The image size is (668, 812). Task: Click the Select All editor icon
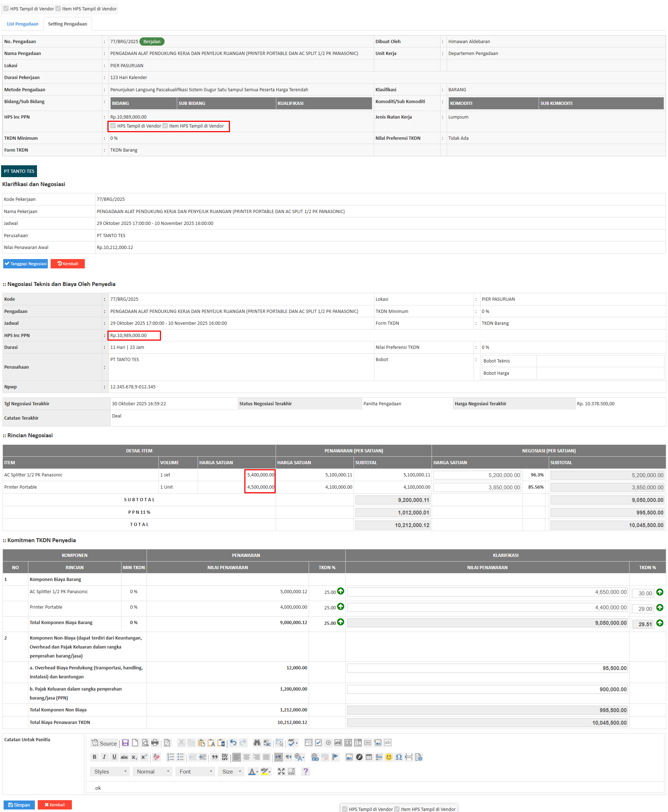point(279,743)
